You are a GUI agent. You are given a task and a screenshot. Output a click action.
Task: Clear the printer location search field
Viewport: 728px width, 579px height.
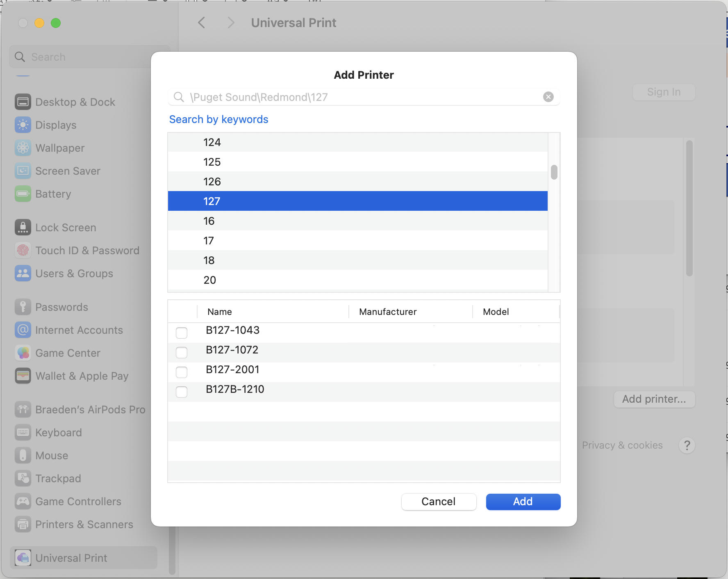[x=548, y=97]
